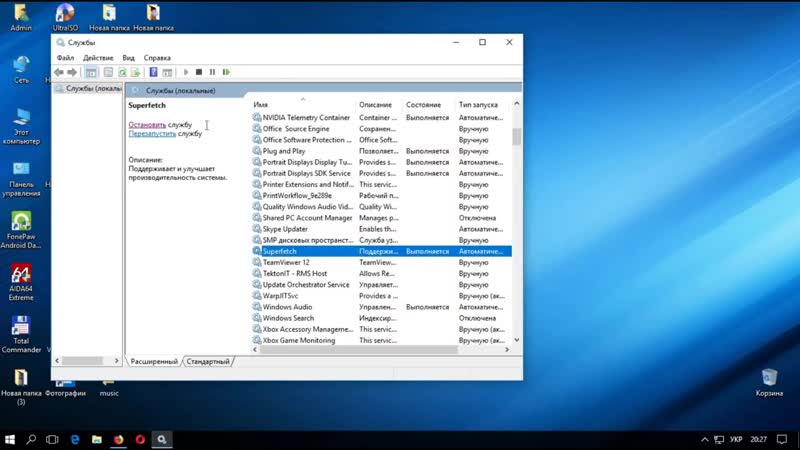The height and width of the screenshot is (450, 800).
Task: Open Task View on the taskbar
Action: click(52, 439)
